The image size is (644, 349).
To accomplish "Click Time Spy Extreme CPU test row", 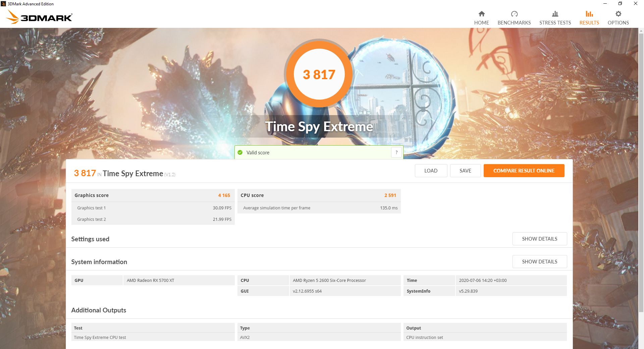I will click(153, 337).
